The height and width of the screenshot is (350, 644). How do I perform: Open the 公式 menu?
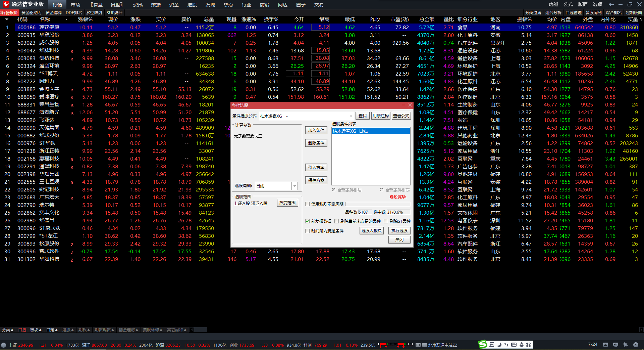tap(568, 4)
